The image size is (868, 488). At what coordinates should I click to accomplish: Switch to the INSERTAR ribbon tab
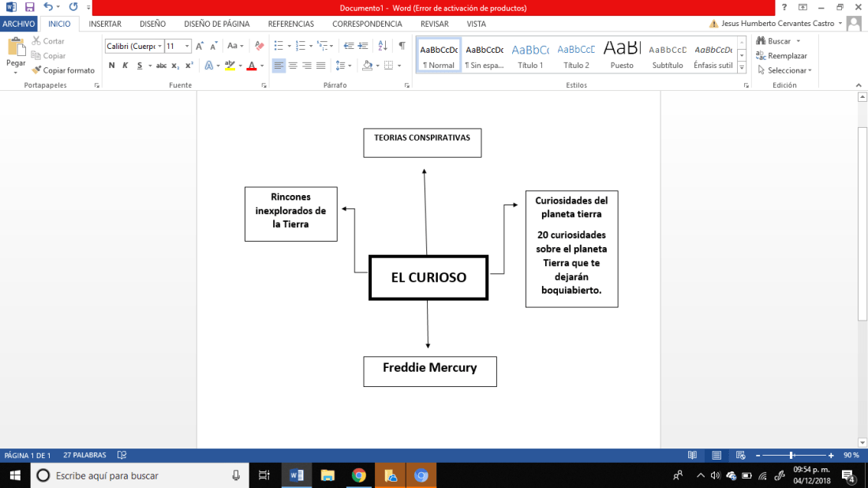[105, 24]
